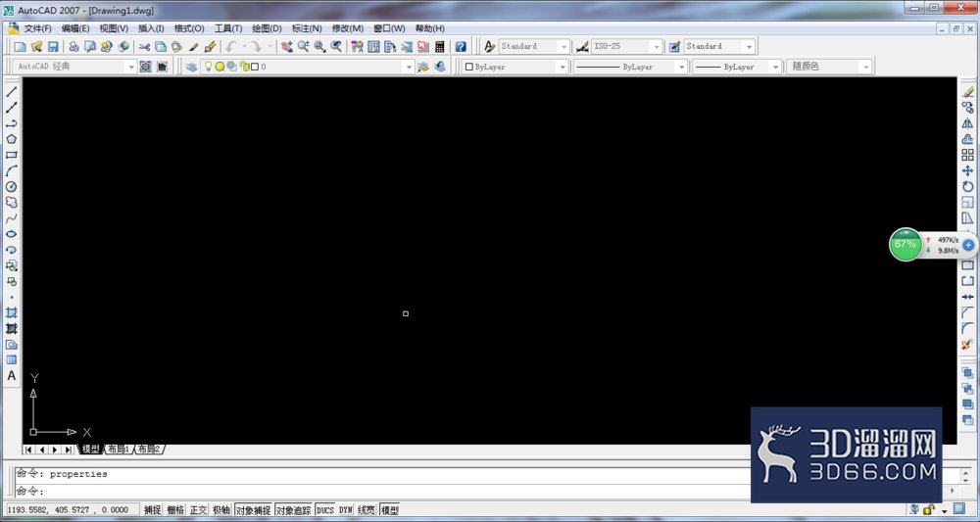Open the 随颜色 plot style dropdown

pyautogui.click(x=865, y=67)
